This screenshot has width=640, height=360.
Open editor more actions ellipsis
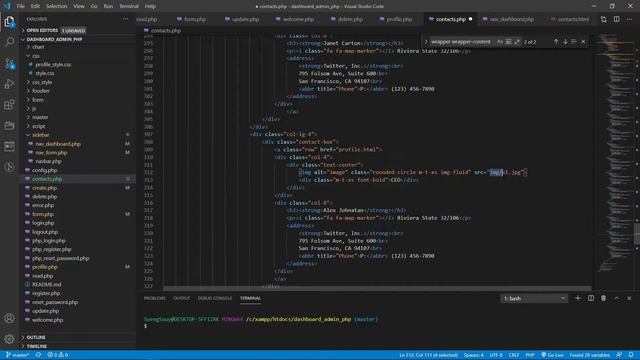[x=629, y=19]
